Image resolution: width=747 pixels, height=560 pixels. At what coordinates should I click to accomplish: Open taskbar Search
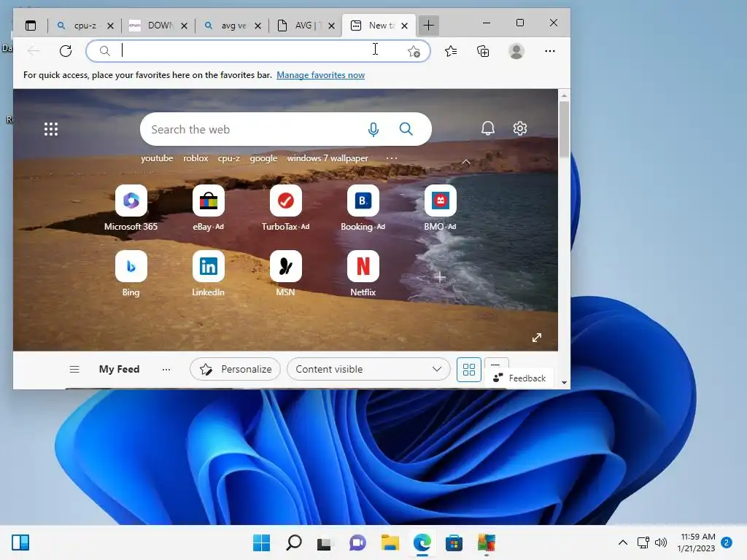293,542
